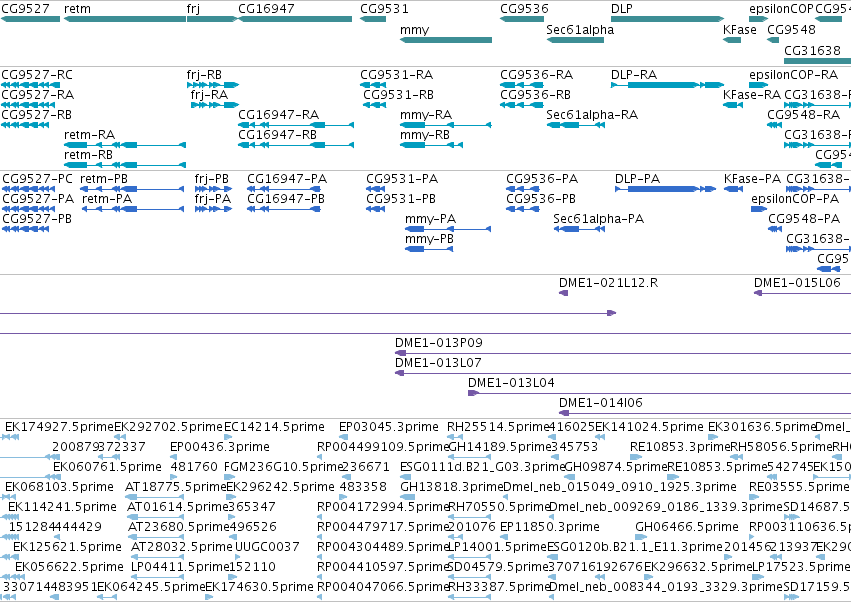The image size is (851, 602).
Task: Select the EK125621.5prime EST label
Action: coord(67,547)
